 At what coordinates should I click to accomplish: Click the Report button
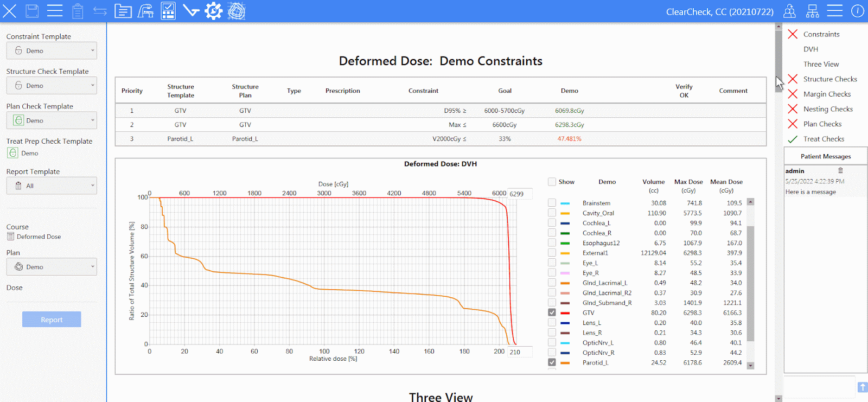coord(52,320)
